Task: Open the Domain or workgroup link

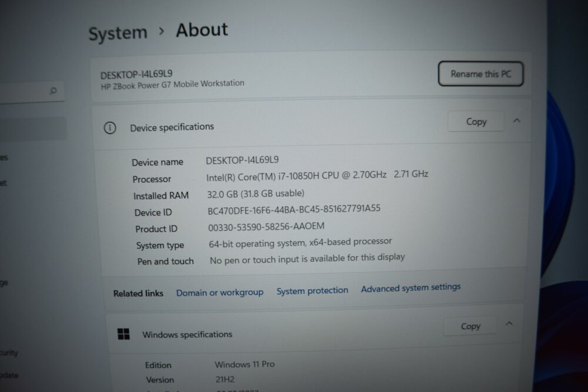Action: point(220,292)
